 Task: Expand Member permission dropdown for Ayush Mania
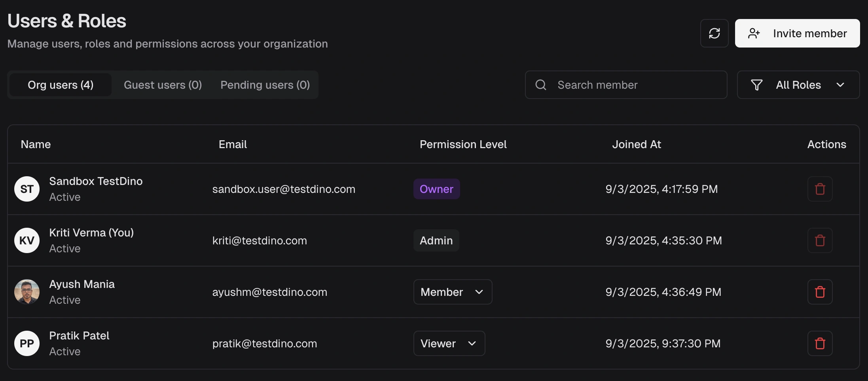coord(453,292)
